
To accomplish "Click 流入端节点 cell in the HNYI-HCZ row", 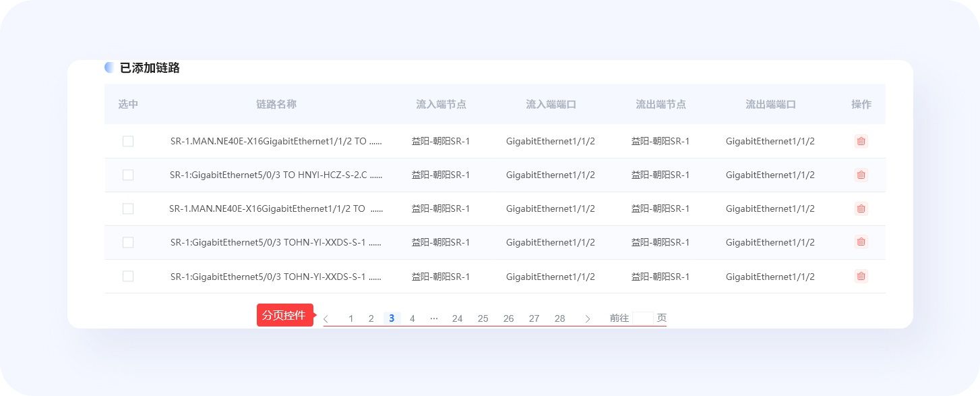I will [441, 175].
